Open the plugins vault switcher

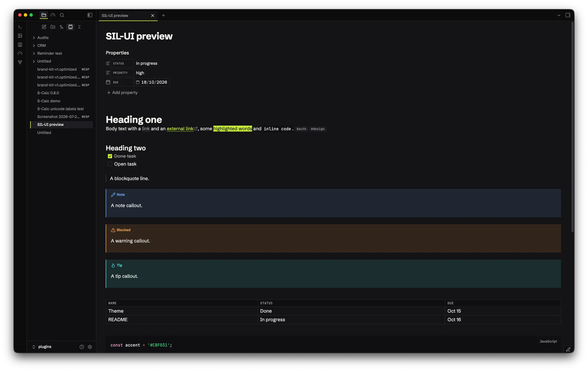[42, 347]
